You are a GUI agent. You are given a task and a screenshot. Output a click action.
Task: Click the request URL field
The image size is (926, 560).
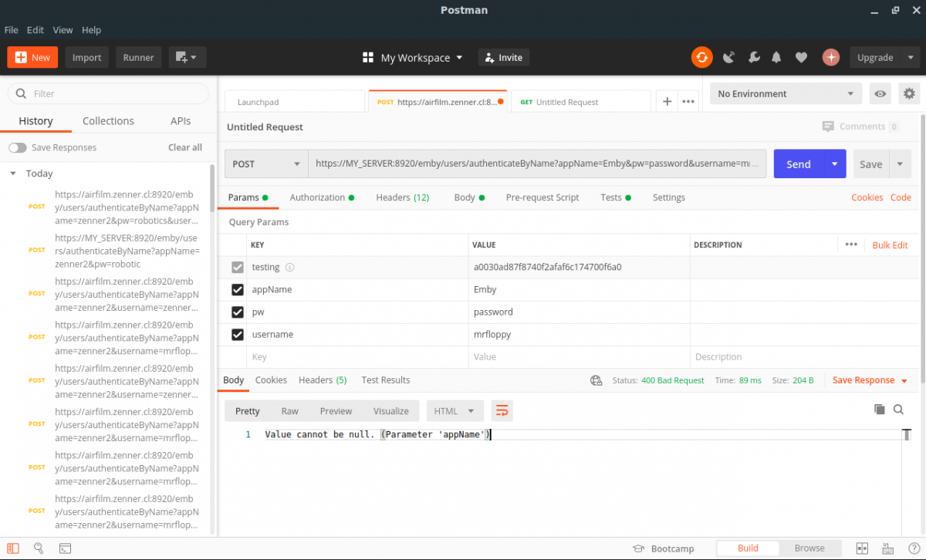click(537, 164)
